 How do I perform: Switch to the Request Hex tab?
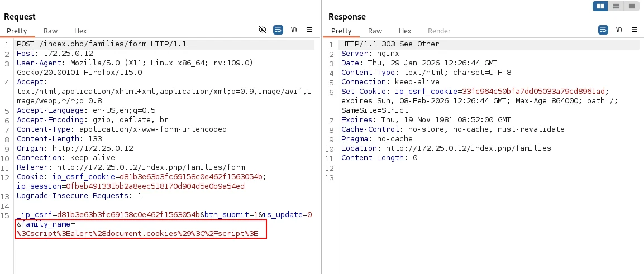(x=80, y=31)
